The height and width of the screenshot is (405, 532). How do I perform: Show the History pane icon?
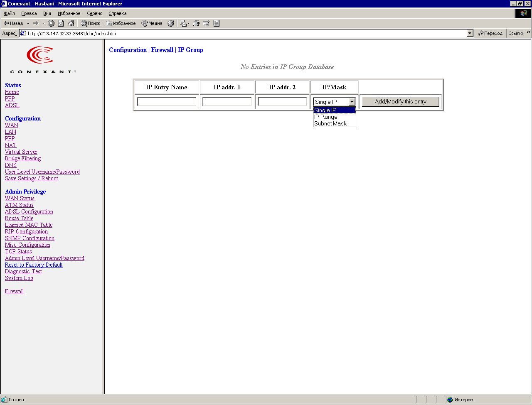click(171, 23)
